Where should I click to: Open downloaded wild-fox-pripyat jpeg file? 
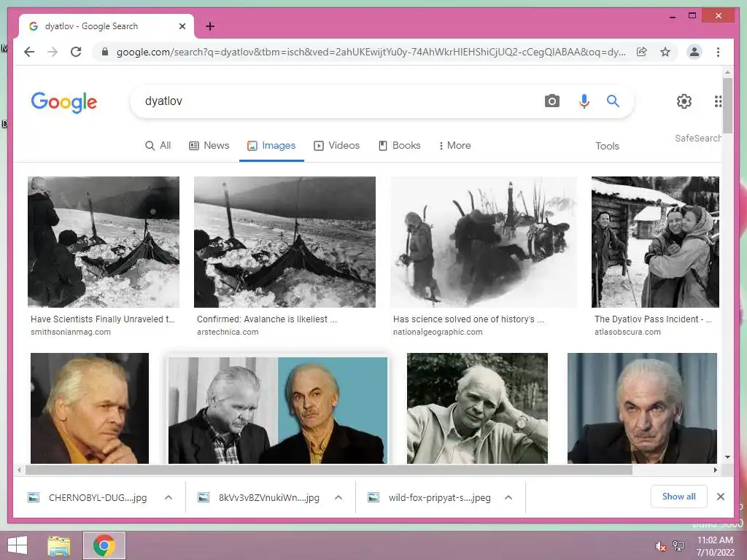pos(430,497)
